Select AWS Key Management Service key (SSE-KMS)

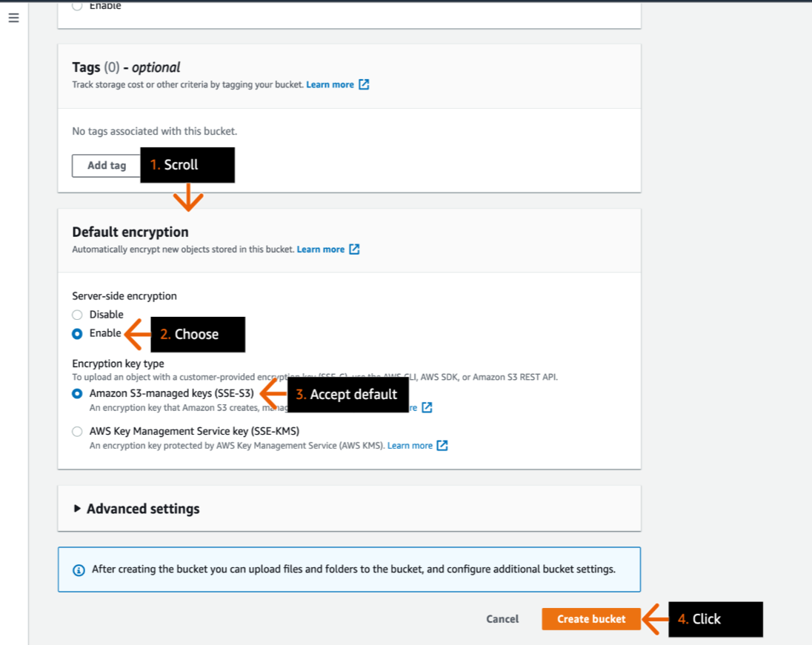77,430
